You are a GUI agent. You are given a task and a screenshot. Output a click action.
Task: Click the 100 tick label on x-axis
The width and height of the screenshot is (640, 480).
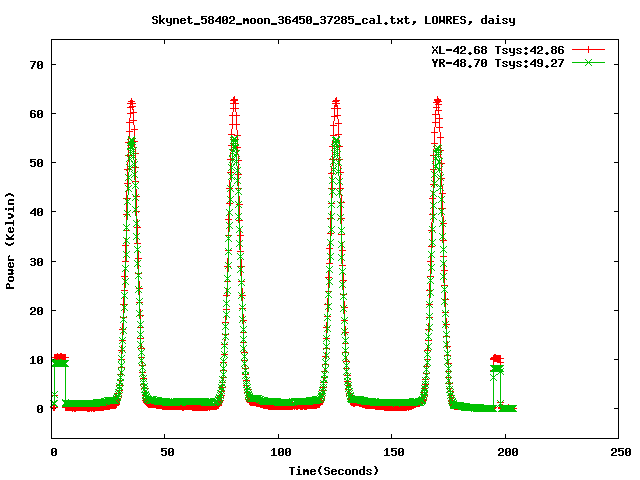click(x=280, y=452)
